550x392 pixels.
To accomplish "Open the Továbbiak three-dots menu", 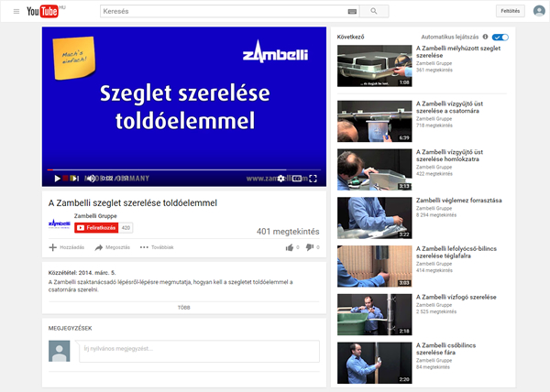I will [157, 247].
